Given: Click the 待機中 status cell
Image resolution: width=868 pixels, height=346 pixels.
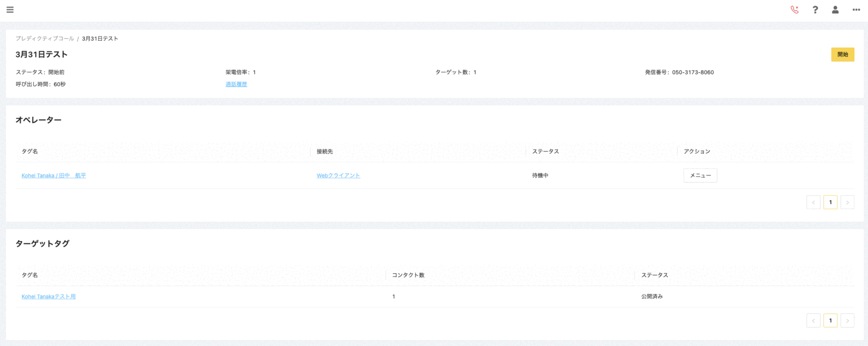Looking at the screenshot, I should pyautogui.click(x=540, y=175).
